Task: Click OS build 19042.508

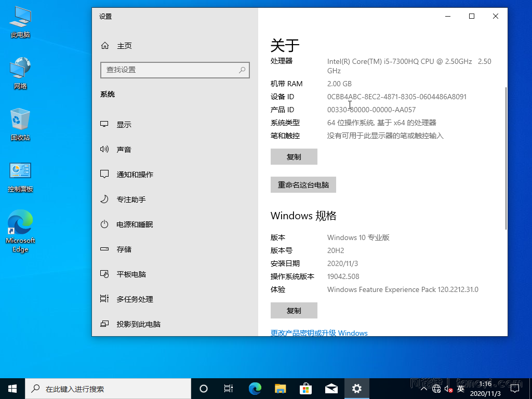Action: [343, 276]
